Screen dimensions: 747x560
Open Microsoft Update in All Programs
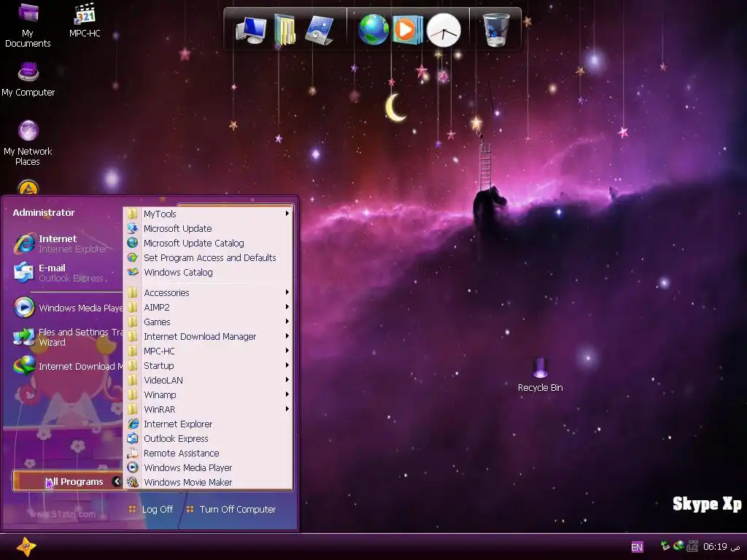click(x=208, y=228)
